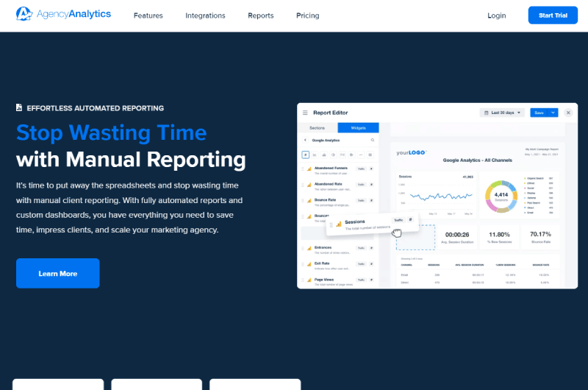Image resolution: width=588 pixels, height=390 pixels.
Task: Click the number tag on the dragged Sessions card
Action: pos(411,219)
